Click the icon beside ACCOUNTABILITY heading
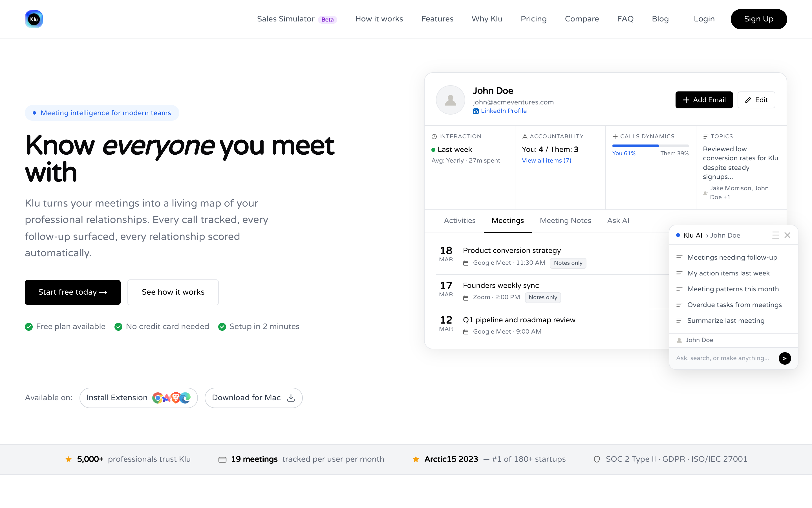Image resolution: width=812 pixels, height=508 pixels. 525,136
